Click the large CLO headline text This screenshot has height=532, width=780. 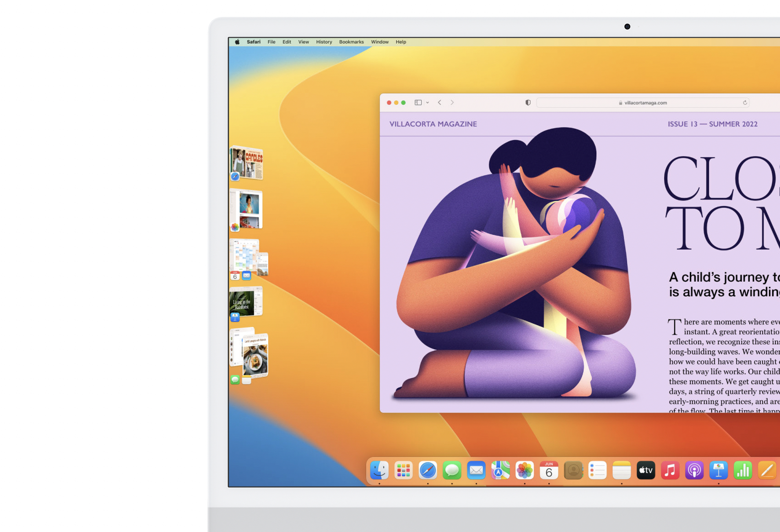tap(721, 179)
